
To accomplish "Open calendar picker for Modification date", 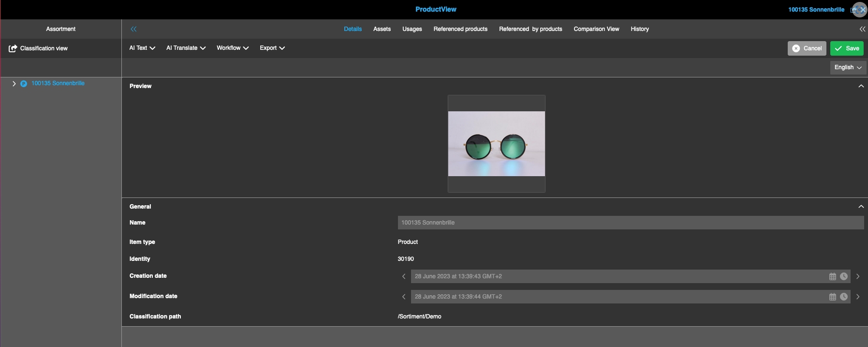I will [x=832, y=297].
